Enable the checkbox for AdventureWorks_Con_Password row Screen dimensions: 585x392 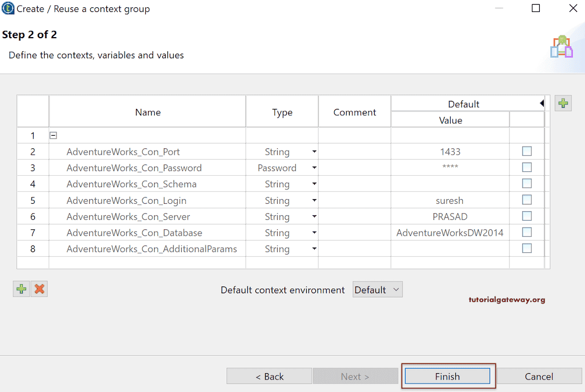527,167
